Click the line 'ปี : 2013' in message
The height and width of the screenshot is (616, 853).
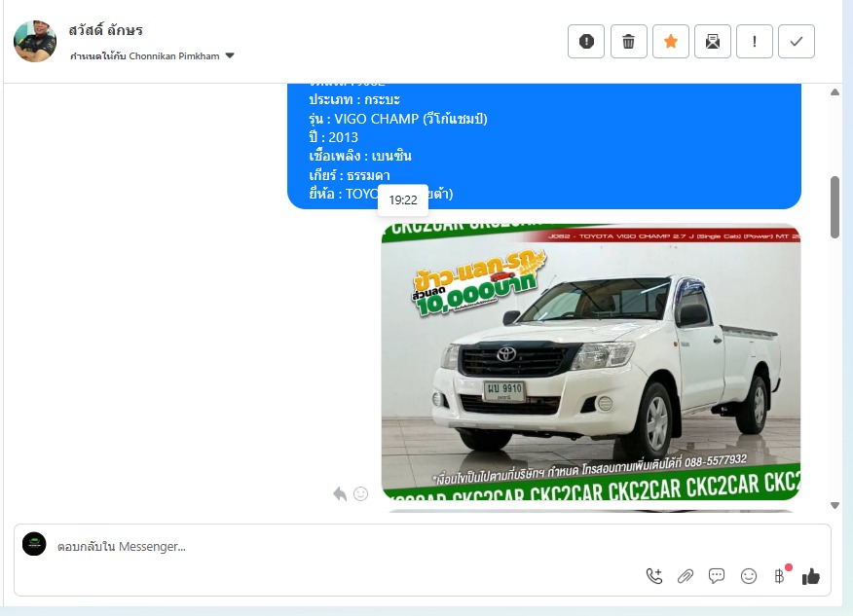coord(333,137)
